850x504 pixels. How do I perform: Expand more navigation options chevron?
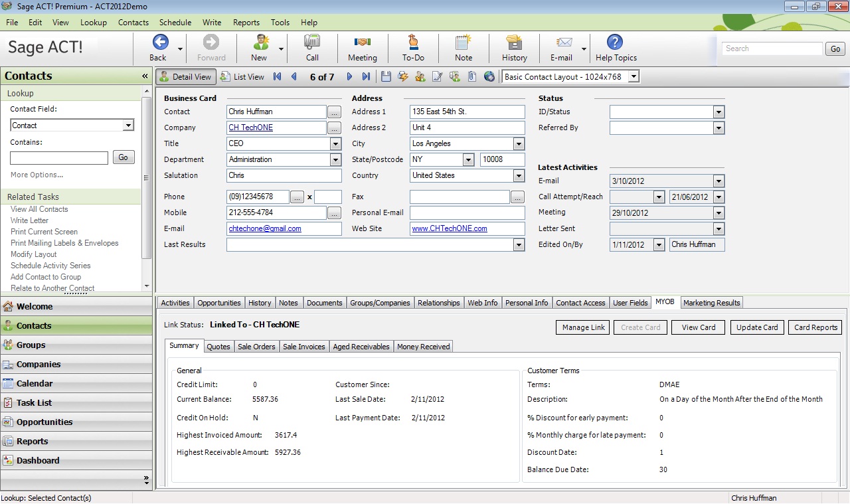pos(146,479)
